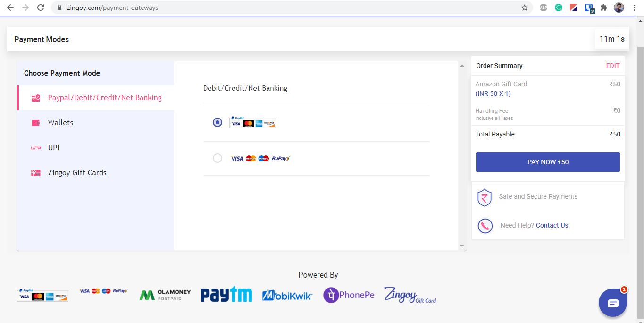Open the Contact Us link
The image size is (644, 323).
(x=552, y=225)
